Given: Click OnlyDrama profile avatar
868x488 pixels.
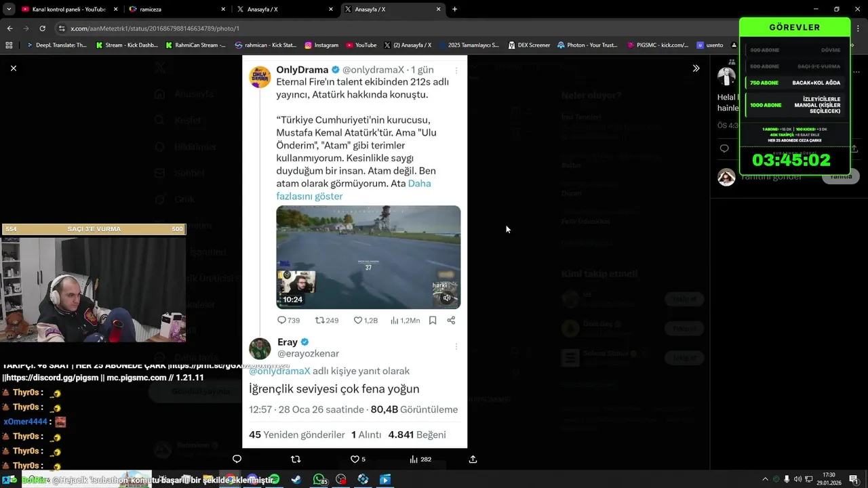Looking at the screenshot, I should tap(260, 77).
